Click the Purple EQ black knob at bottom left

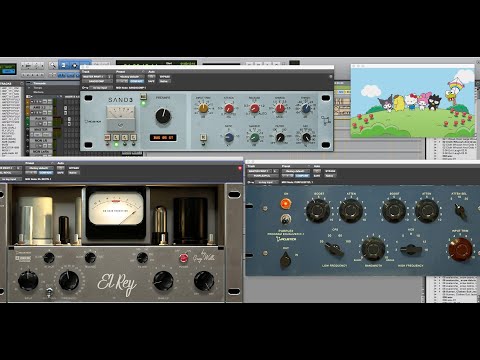click(285, 260)
